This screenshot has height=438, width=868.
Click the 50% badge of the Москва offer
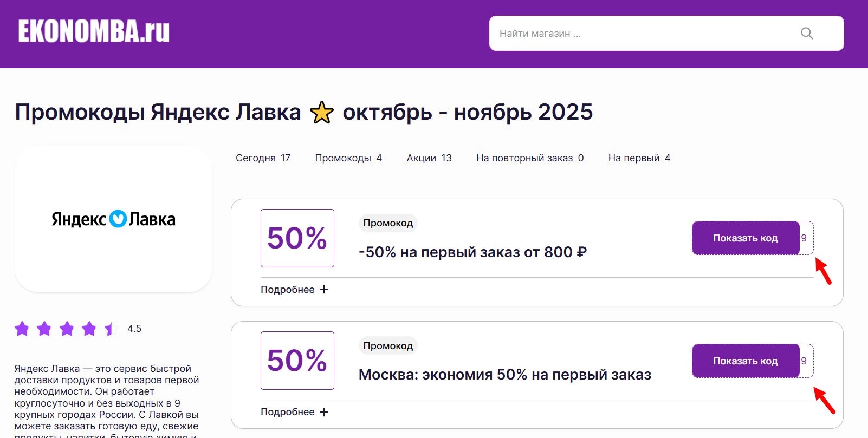pos(297,361)
